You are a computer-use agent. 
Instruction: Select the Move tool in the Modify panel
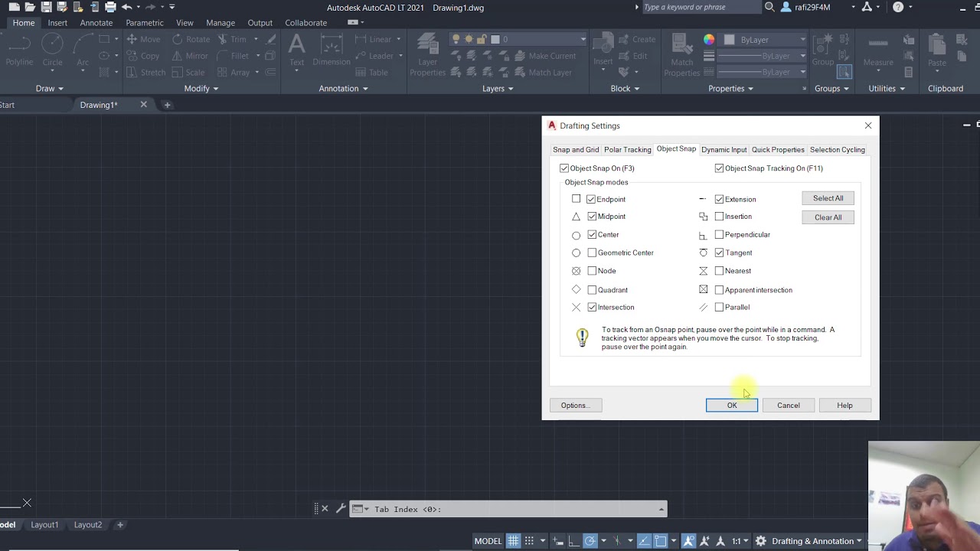click(x=143, y=39)
